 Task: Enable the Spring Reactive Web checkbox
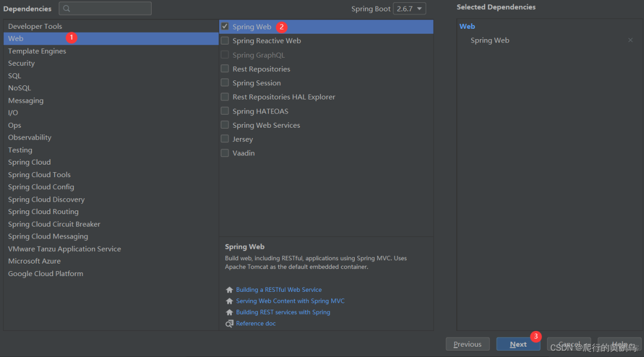point(225,41)
